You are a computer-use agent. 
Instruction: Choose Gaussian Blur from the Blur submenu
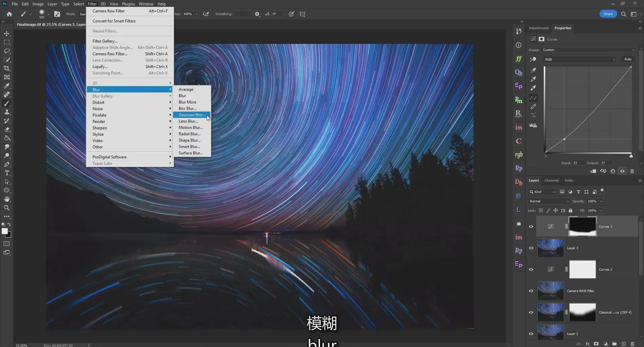[192, 115]
